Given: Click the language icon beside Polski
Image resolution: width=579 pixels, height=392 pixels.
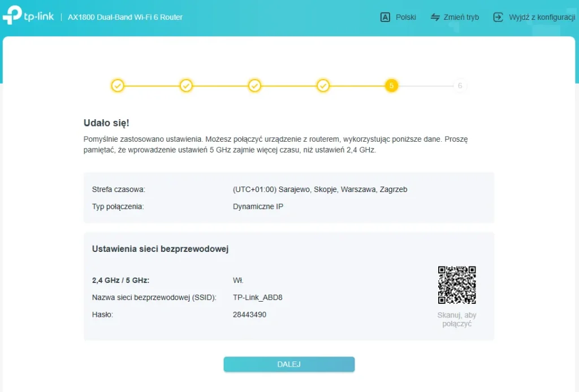Looking at the screenshot, I should click(x=385, y=18).
